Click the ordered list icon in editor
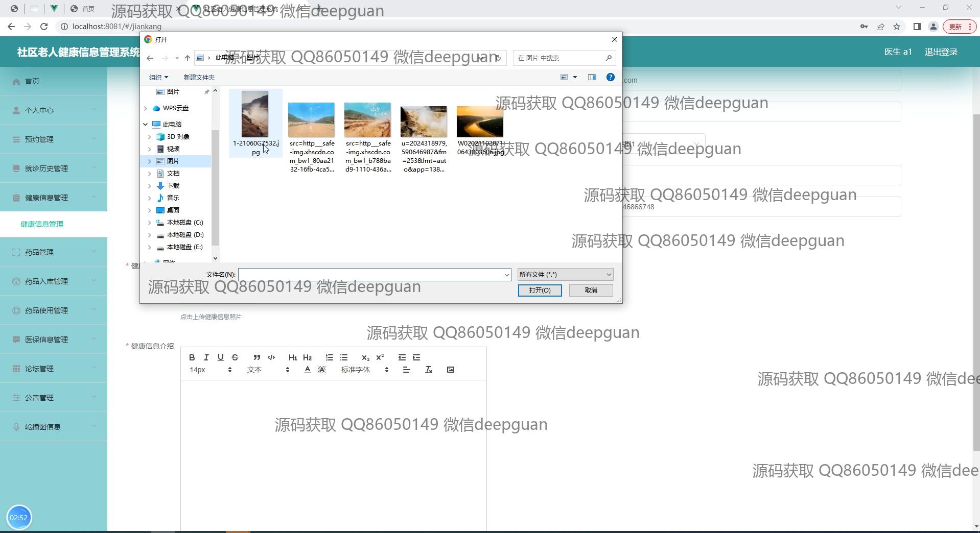This screenshot has width=980, height=533. click(x=330, y=357)
